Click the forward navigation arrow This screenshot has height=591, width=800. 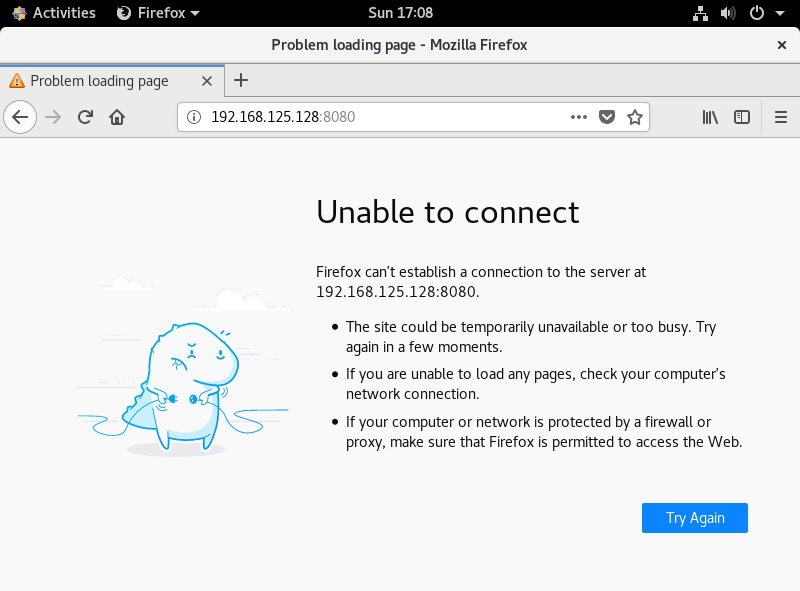pos(53,117)
